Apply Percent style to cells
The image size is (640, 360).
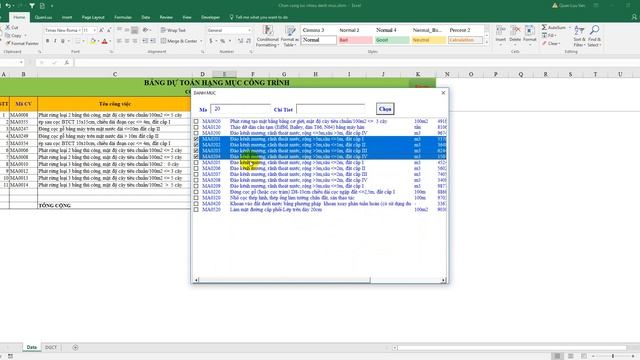click(x=222, y=41)
